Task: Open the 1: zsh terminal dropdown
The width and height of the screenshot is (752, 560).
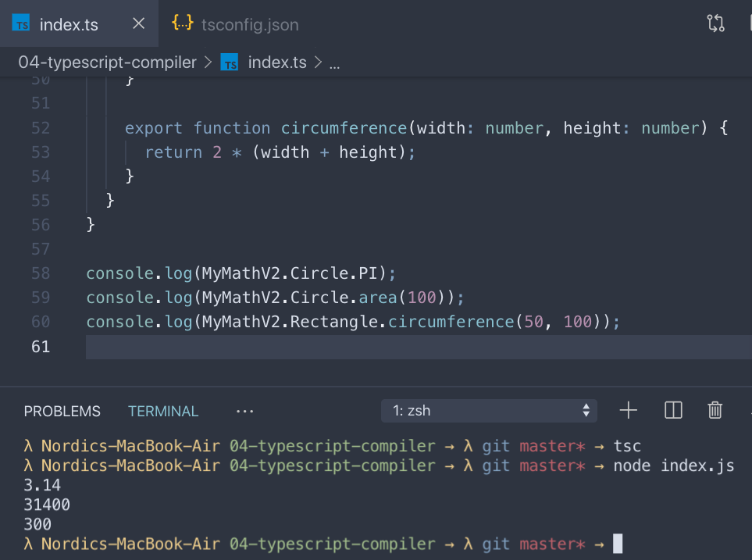Action: click(489, 411)
